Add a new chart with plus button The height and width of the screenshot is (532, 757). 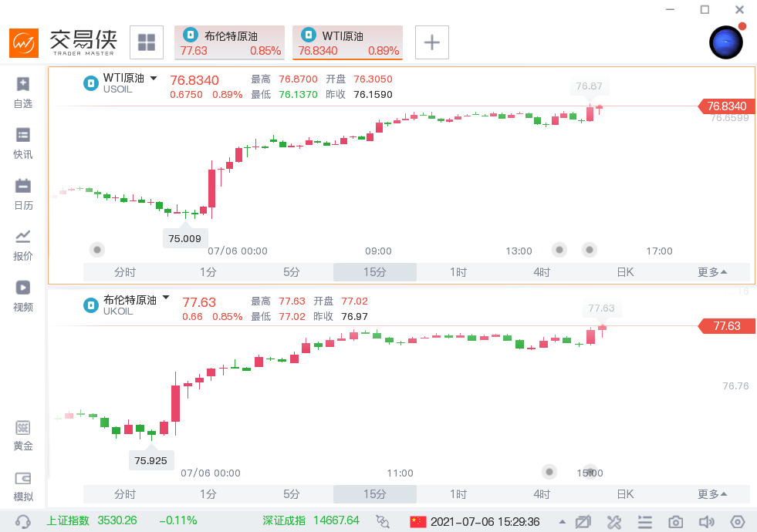[x=432, y=42]
